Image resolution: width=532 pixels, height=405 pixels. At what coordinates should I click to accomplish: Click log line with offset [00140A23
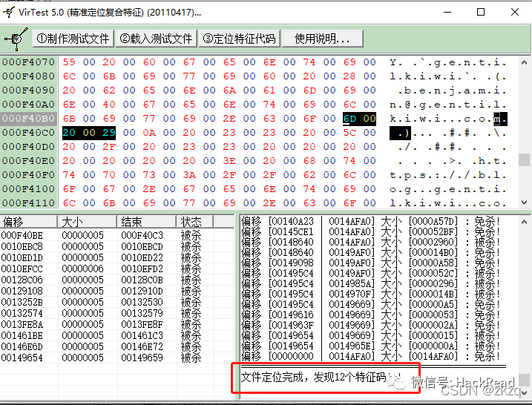pyautogui.click(x=370, y=222)
